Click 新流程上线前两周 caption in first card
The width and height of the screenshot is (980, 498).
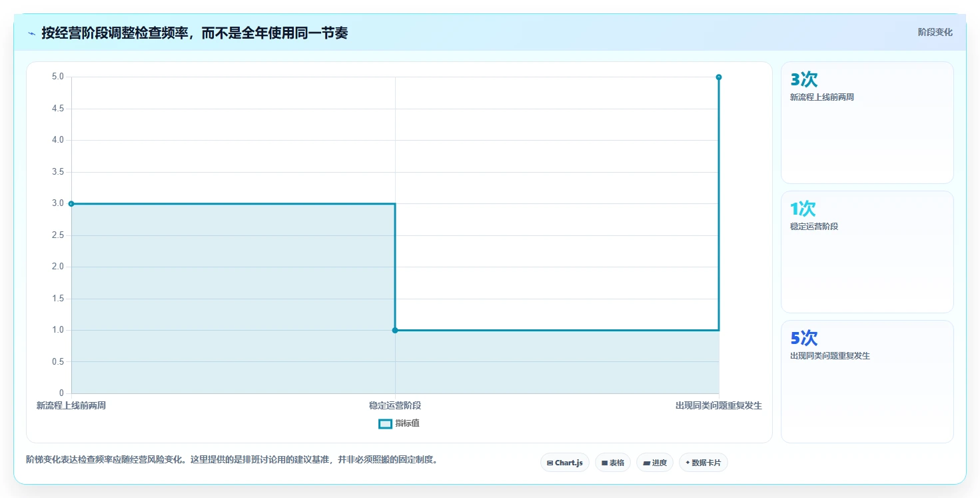point(822,97)
